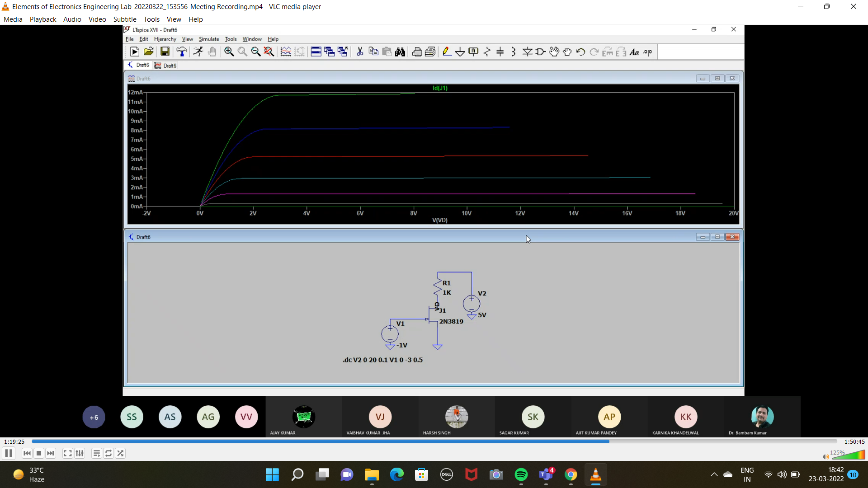Click the Id(J1) trace label
868x488 pixels.
pos(440,88)
